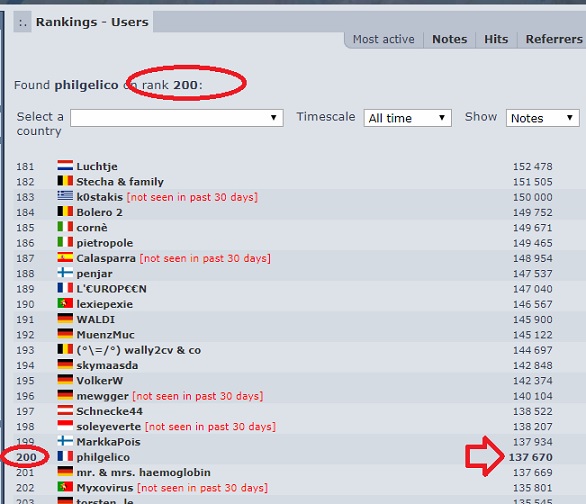Switch to the Referrers tab
586x504 pixels.
tap(554, 39)
